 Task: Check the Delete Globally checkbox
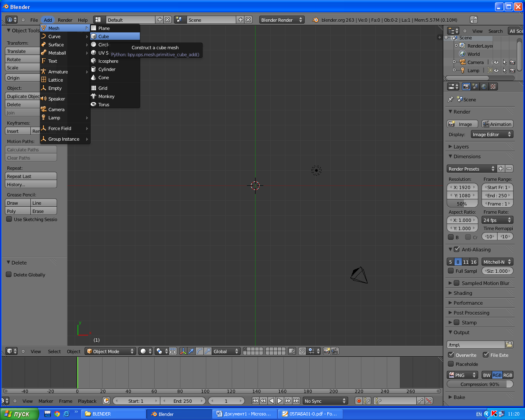click(x=9, y=274)
